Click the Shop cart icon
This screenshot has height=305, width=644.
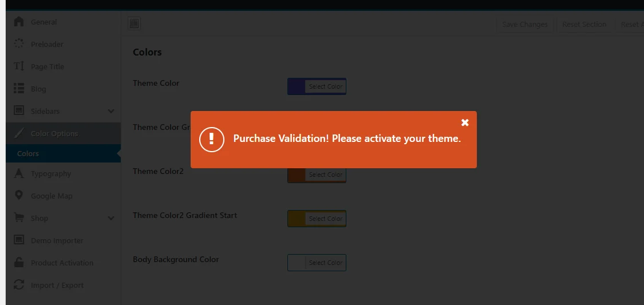click(19, 218)
